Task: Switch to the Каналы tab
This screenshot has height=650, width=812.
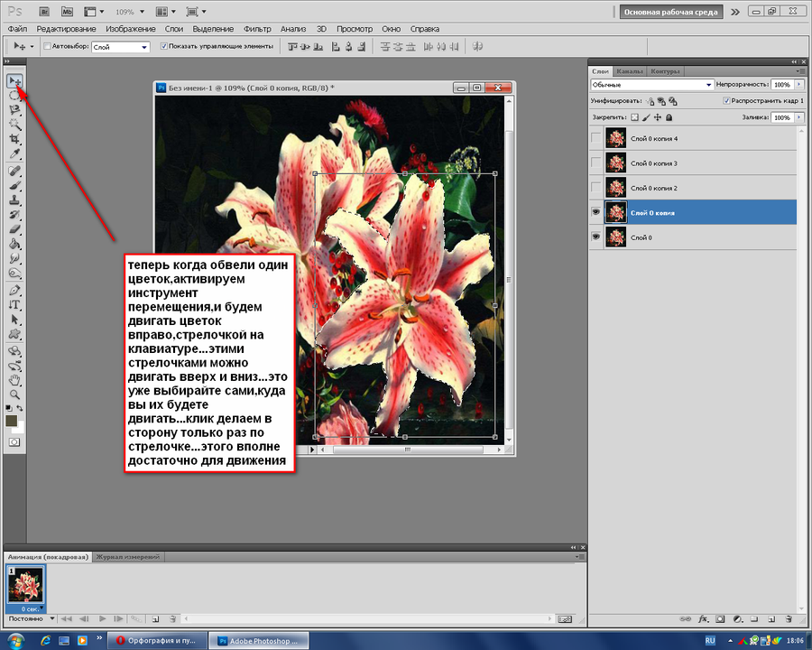Action: [x=630, y=71]
